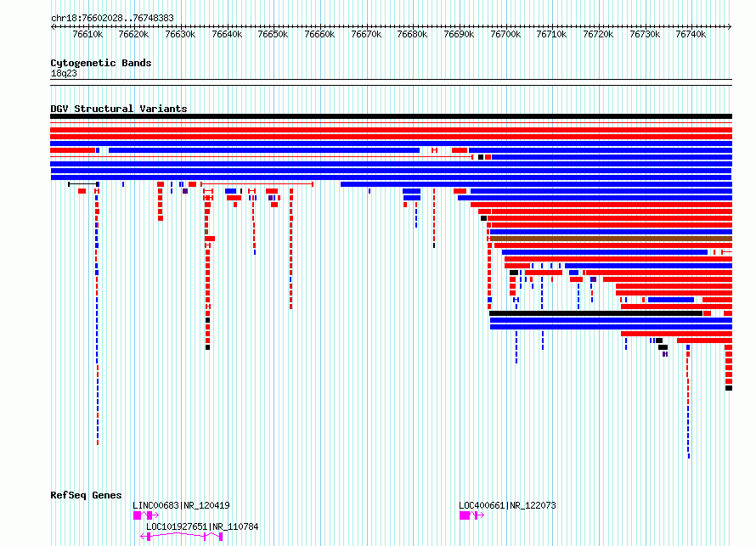This screenshot has height=546, width=756.
Task: Click the 76670k ruler label
Action: pyautogui.click(x=366, y=34)
